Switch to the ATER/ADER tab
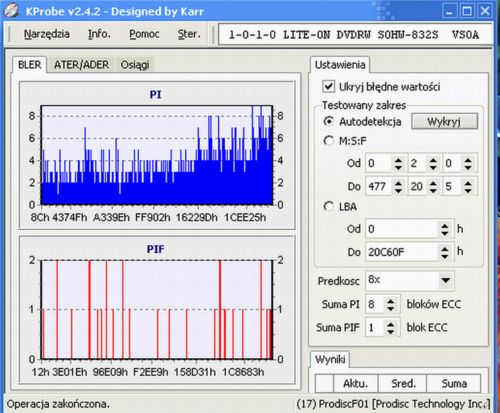This screenshot has width=500, height=413. click(81, 65)
